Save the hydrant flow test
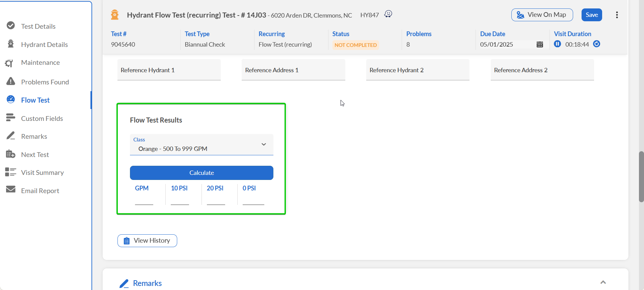This screenshot has width=644, height=290. tap(591, 15)
